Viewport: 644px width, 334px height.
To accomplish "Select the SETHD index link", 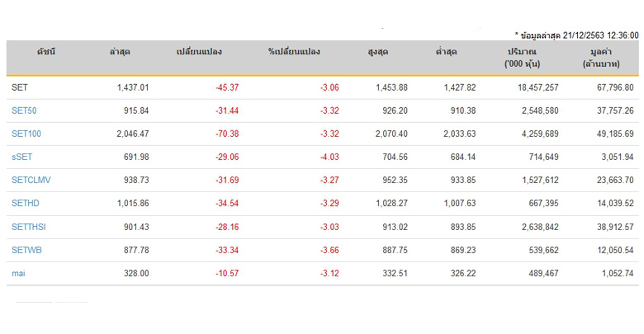I will pyautogui.click(x=26, y=203).
